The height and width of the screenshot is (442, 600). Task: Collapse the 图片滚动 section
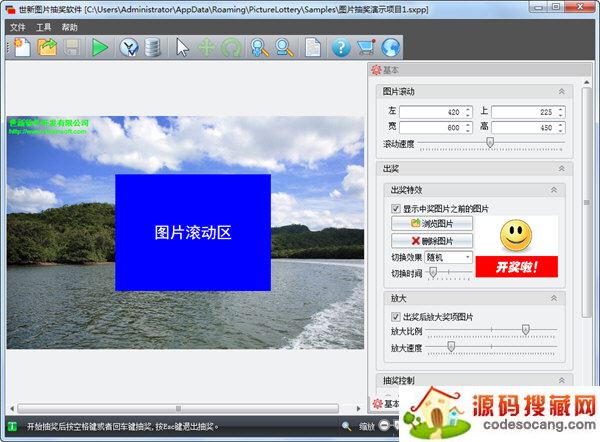(562, 91)
